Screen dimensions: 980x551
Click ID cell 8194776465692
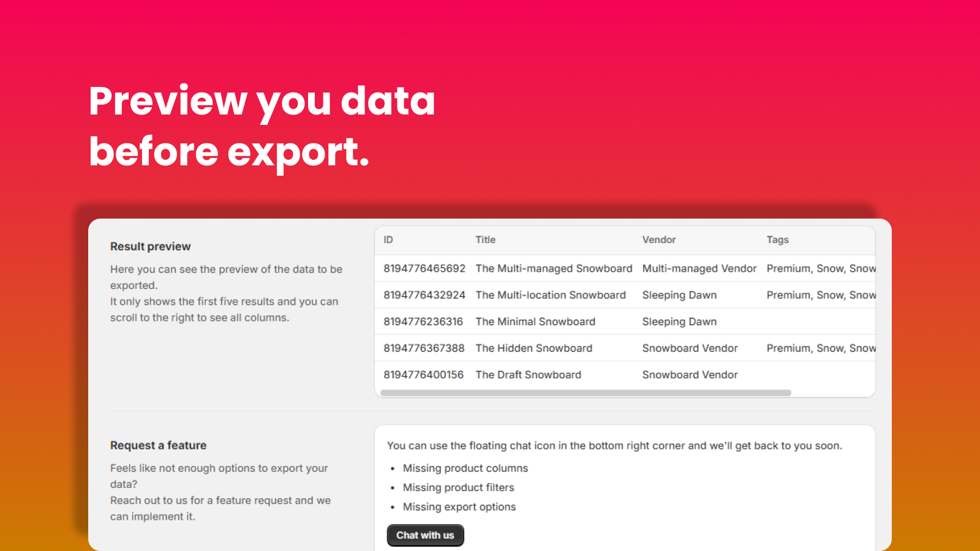coord(424,268)
